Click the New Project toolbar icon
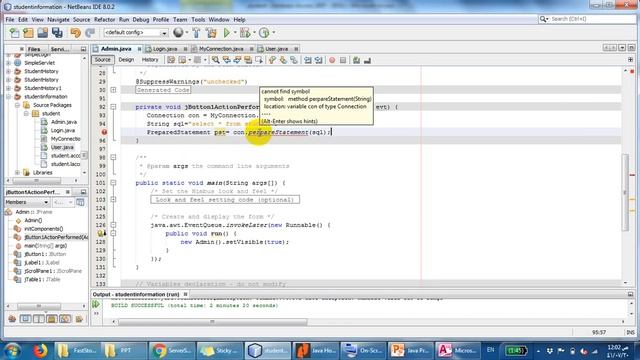This screenshot has height=360, width=640. click(28, 33)
